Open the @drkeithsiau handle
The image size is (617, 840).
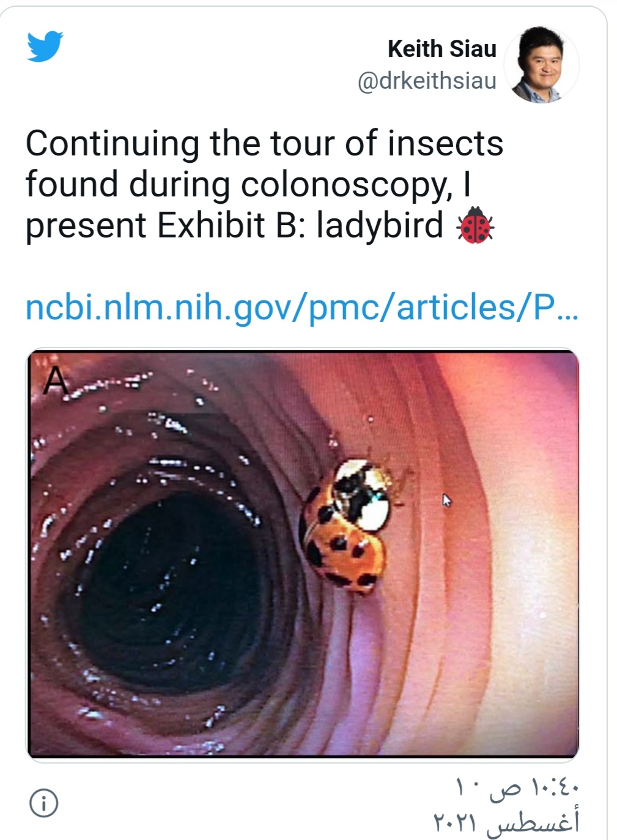click(427, 80)
